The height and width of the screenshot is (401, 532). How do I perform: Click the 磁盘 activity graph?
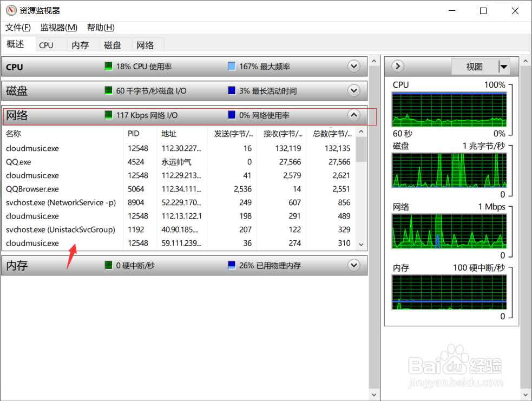click(449, 170)
